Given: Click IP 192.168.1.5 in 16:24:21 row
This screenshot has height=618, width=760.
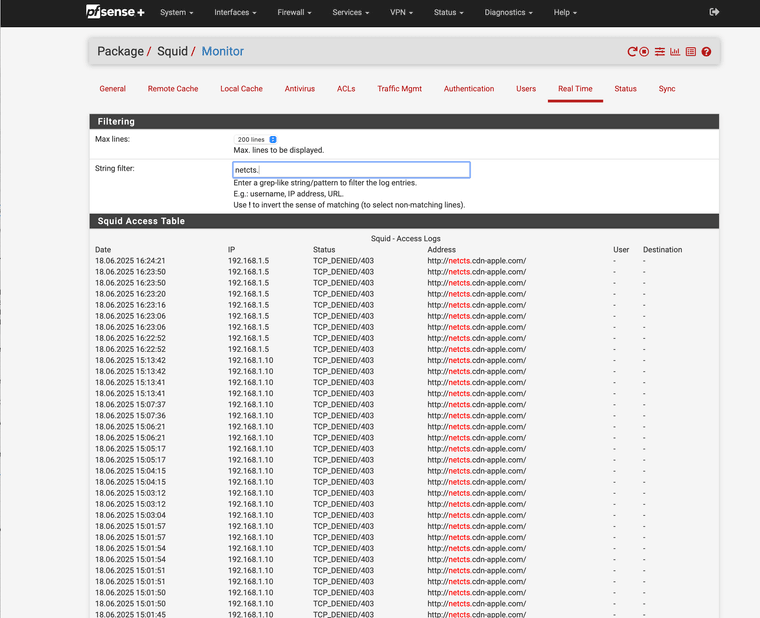Looking at the screenshot, I should pyautogui.click(x=248, y=261).
